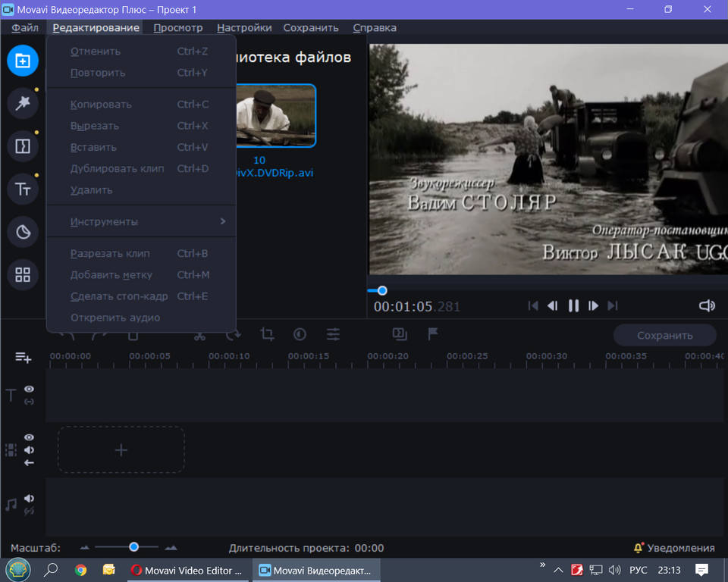Open the Import files panel in sidebar
The width and height of the screenshot is (728, 582).
[x=23, y=61]
